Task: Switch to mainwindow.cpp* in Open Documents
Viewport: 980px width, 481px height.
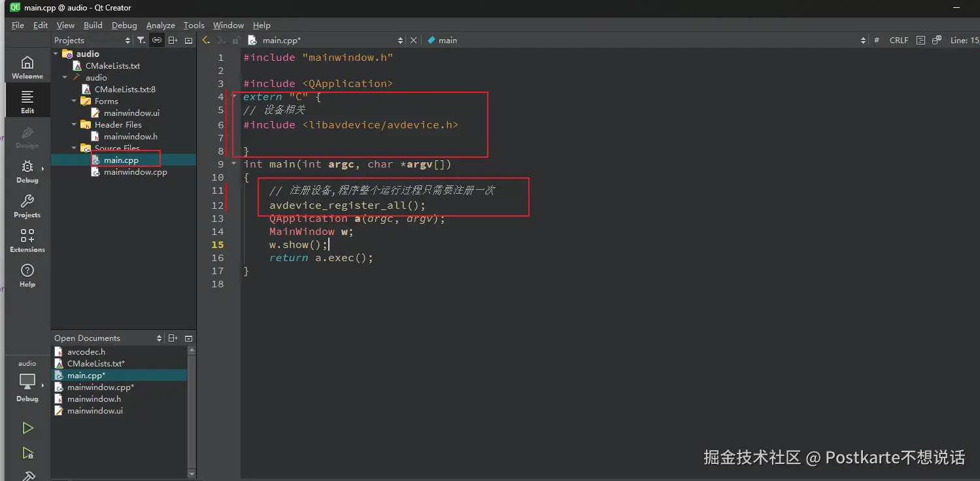Action: pyautogui.click(x=100, y=387)
